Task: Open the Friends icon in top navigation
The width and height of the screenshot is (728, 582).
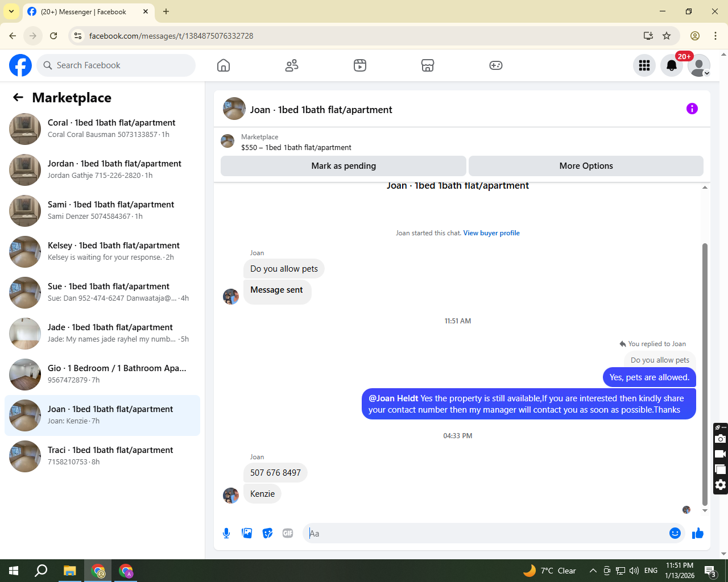Action: point(292,65)
